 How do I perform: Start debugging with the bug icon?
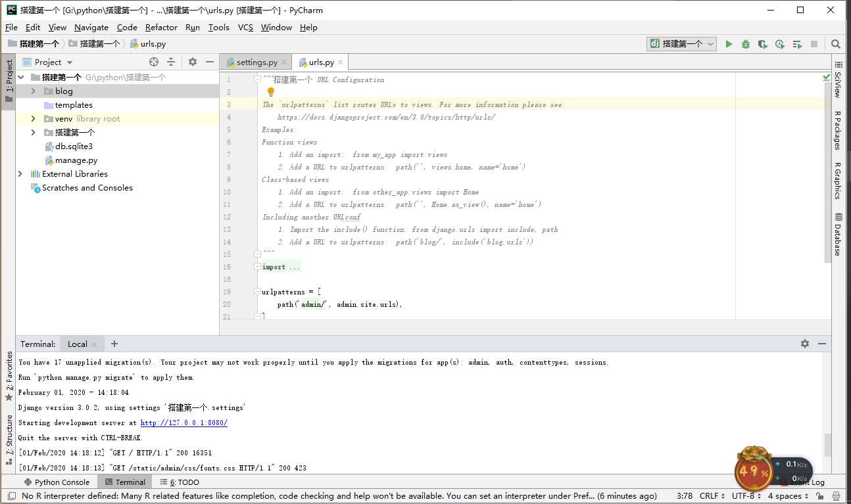point(746,44)
